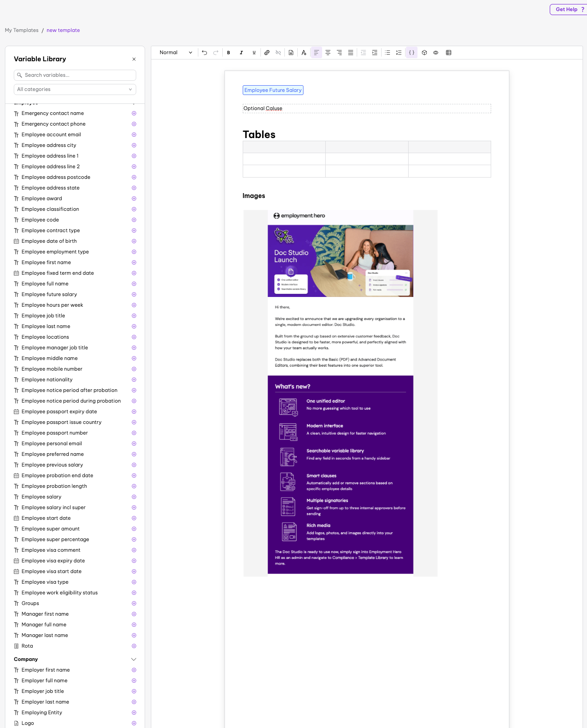Click the Optional Caluse clause box
Image resolution: width=587 pixels, height=728 pixels.
coord(366,108)
